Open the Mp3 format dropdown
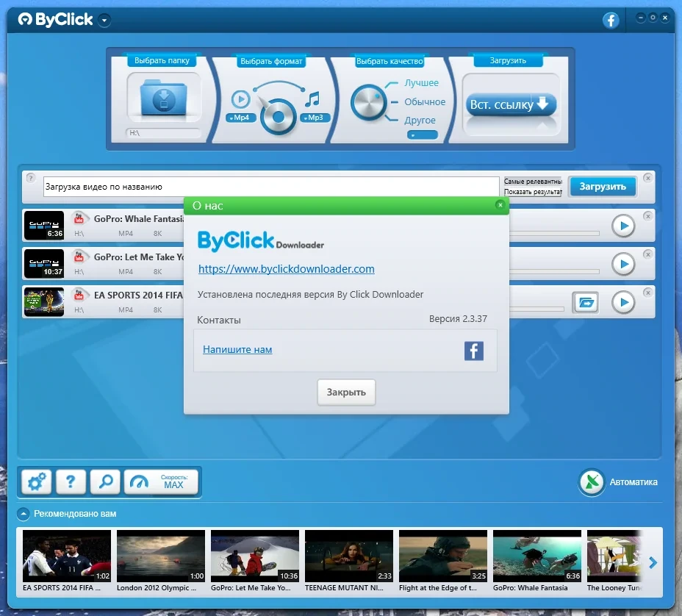This screenshot has height=616, width=682. (315, 118)
